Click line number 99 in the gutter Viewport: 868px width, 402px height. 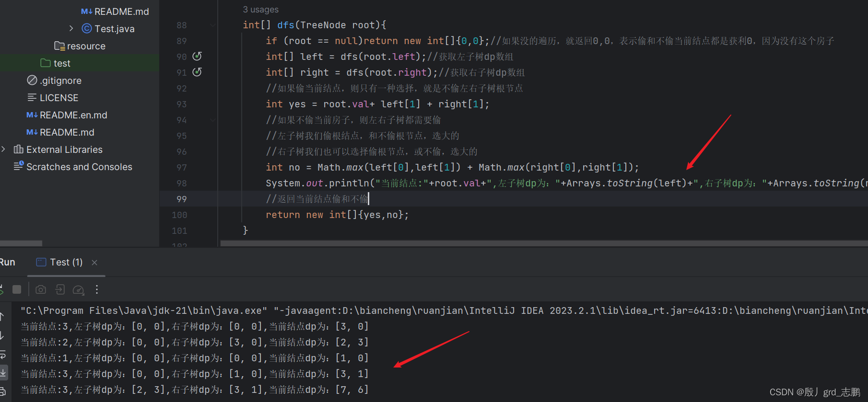(181, 199)
